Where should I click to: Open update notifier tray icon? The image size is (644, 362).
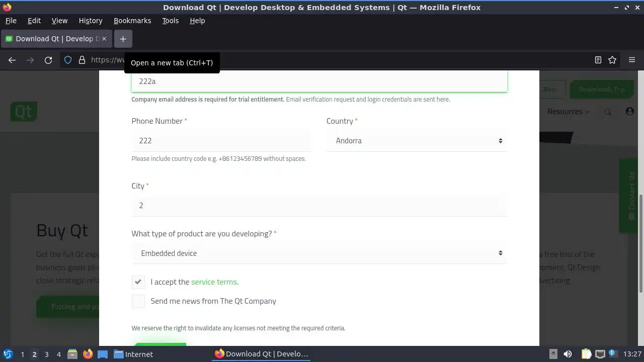click(x=612, y=353)
